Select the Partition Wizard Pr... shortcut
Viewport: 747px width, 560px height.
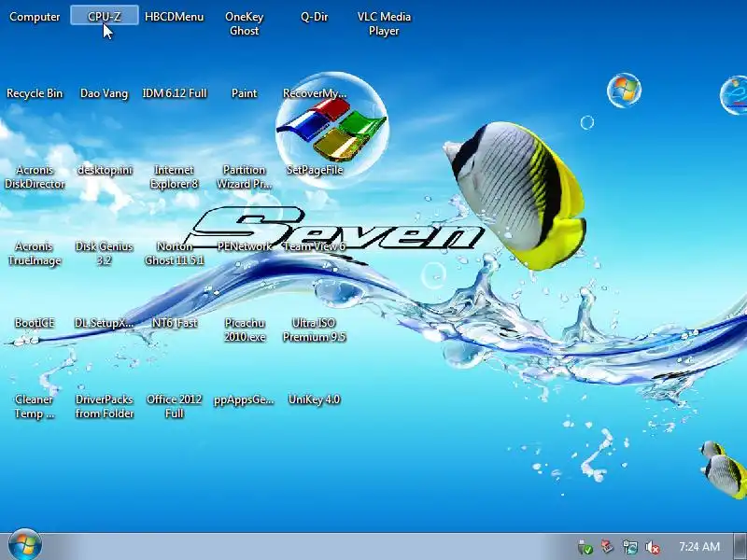point(245,176)
